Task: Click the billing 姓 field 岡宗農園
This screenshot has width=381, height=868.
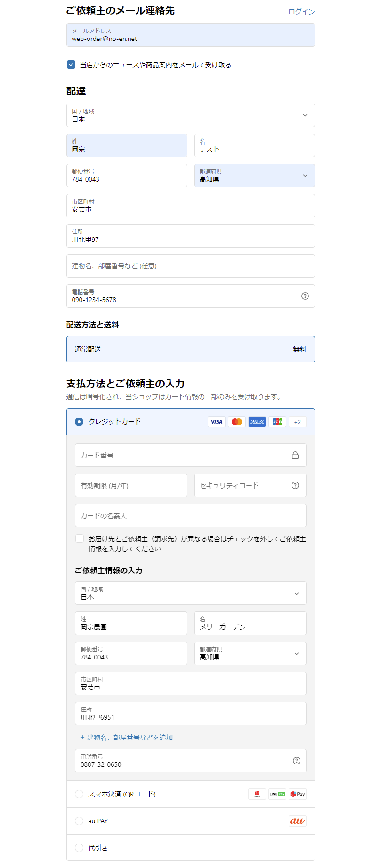Action: coord(131,623)
